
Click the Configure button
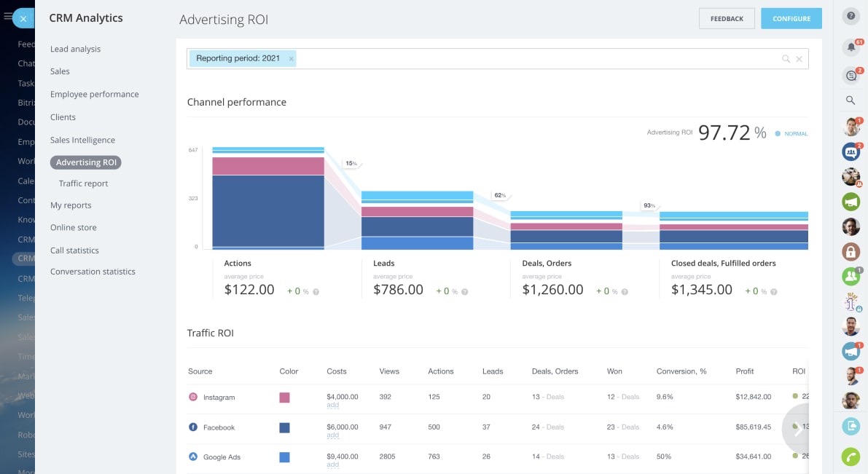(x=791, y=19)
